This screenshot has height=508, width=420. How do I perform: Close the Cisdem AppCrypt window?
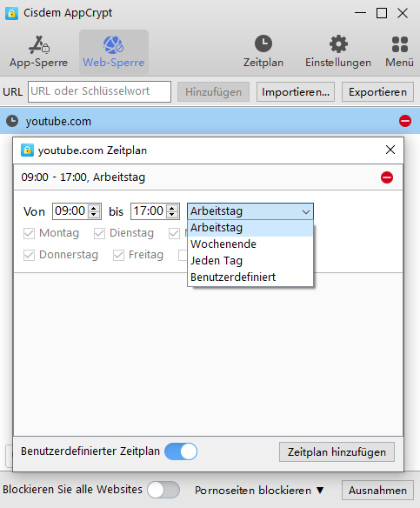(403, 13)
